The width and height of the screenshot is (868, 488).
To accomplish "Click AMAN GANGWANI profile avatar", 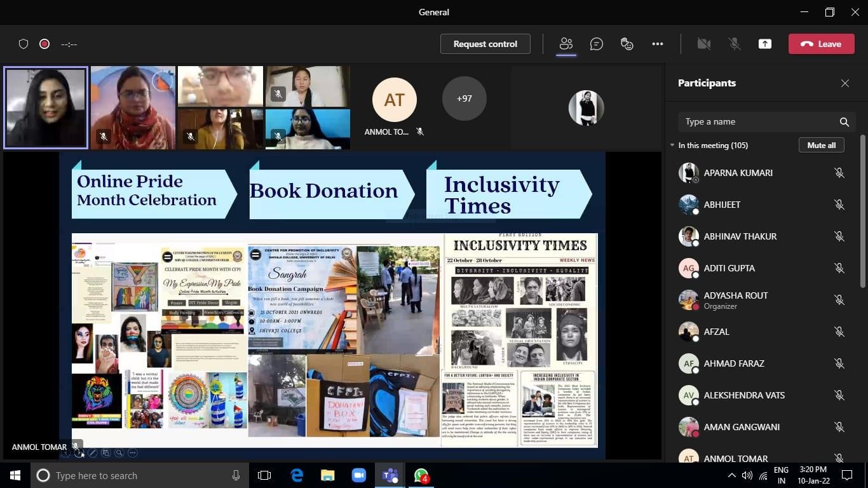I will point(688,427).
